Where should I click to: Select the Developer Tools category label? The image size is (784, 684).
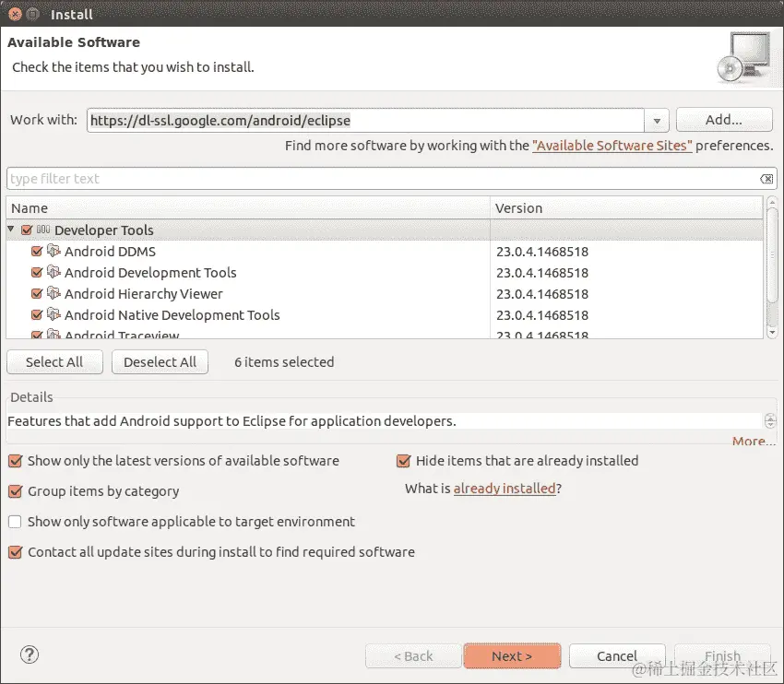[104, 230]
